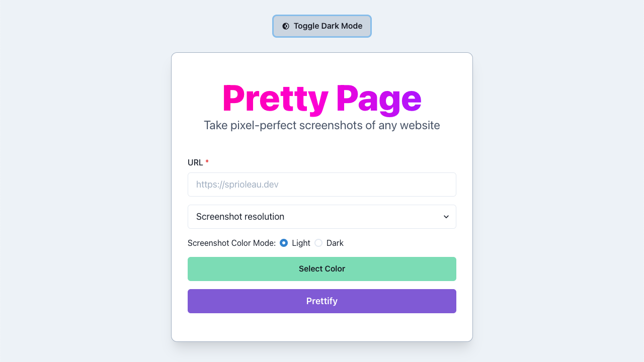The height and width of the screenshot is (362, 644).
Task: Click the word "Page" in the heading
Action: coord(379,99)
